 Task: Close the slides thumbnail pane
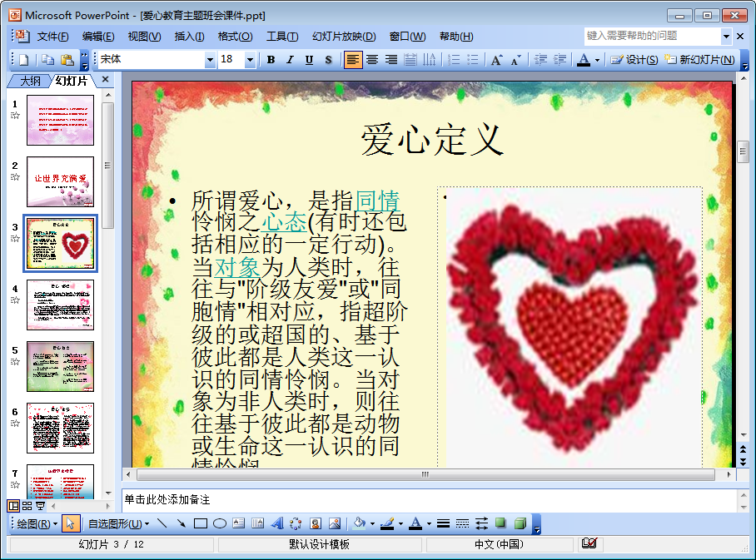[x=106, y=79]
